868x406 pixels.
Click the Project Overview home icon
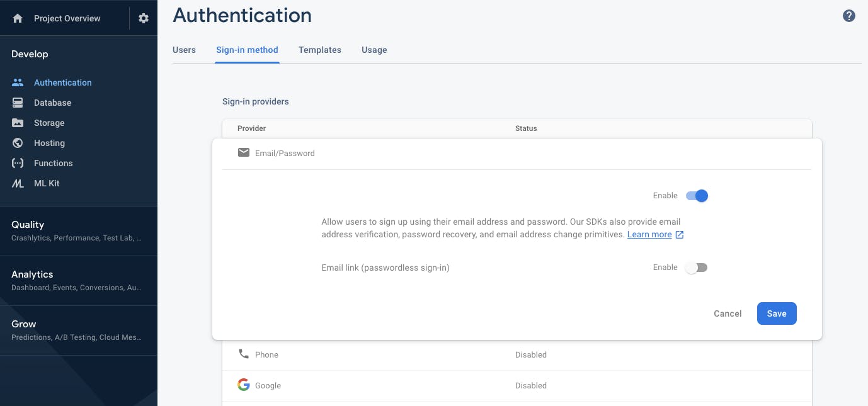click(x=18, y=18)
